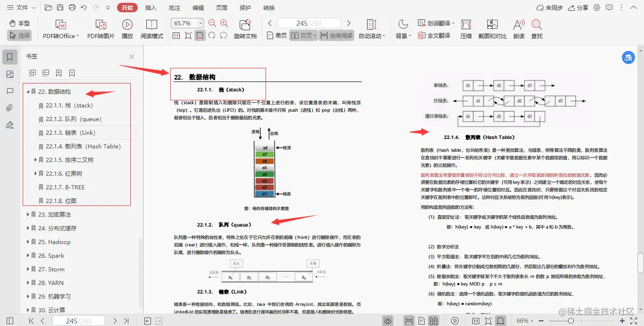Open the 查找 search tool

tap(537, 27)
